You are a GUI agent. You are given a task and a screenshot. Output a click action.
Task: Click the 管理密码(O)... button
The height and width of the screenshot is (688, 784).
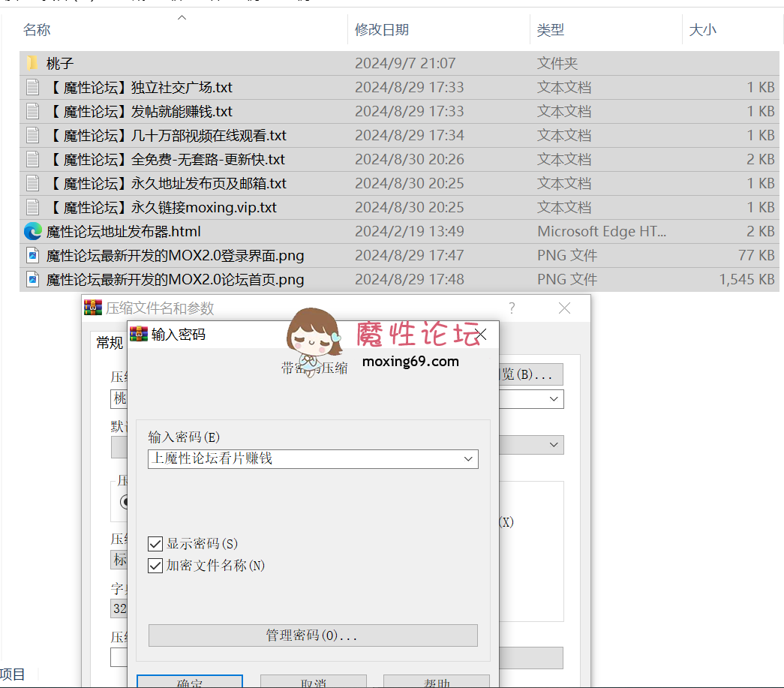coord(312,635)
